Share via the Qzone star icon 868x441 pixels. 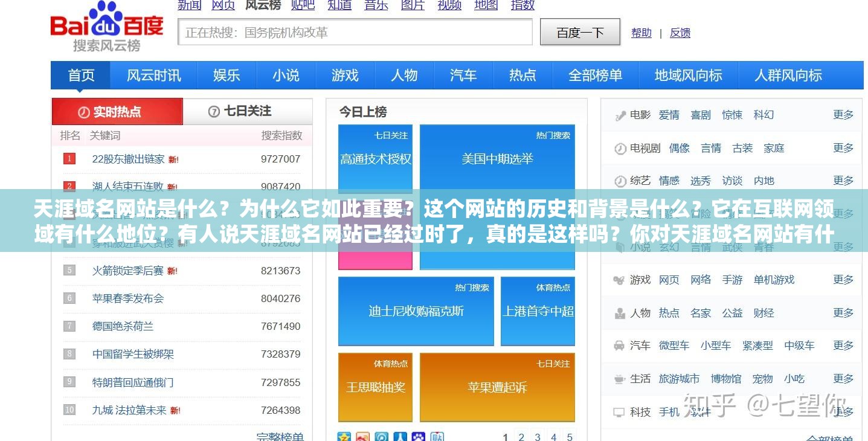tap(344, 436)
